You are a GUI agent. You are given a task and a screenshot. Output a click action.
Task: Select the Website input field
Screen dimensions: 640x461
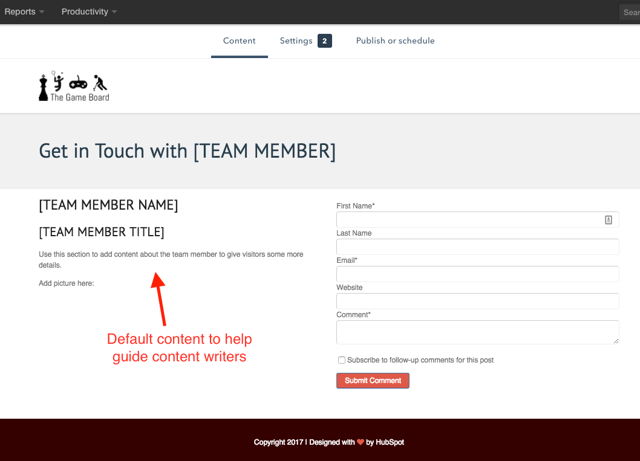[x=477, y=301]
